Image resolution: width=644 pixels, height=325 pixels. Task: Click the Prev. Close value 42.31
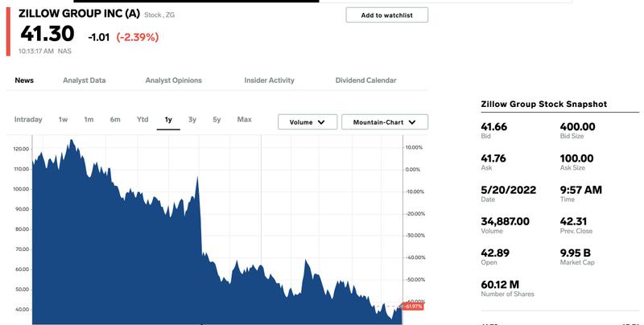coord(574,221)
